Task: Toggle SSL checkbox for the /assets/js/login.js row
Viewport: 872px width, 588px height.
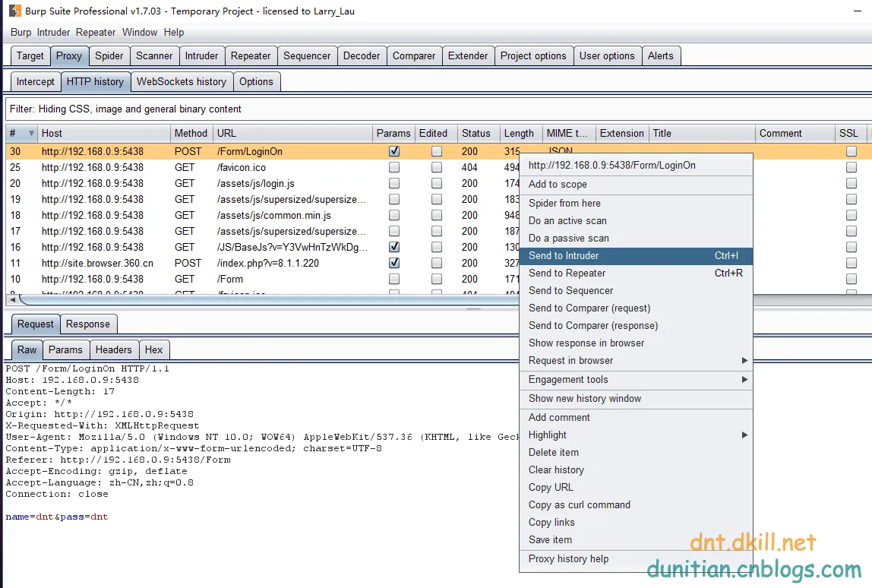Action: click(851, 183)
